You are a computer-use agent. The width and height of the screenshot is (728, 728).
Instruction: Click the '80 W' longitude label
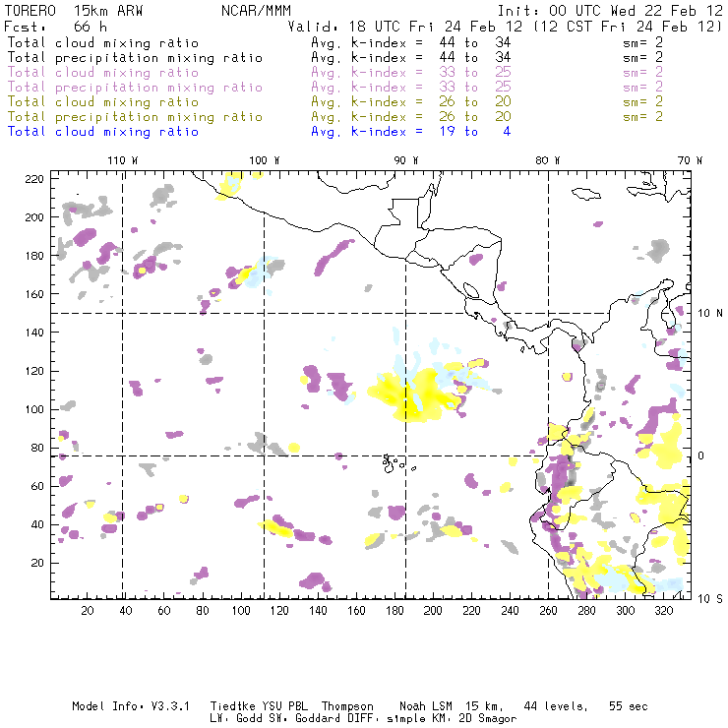click(x=548, y=160)
